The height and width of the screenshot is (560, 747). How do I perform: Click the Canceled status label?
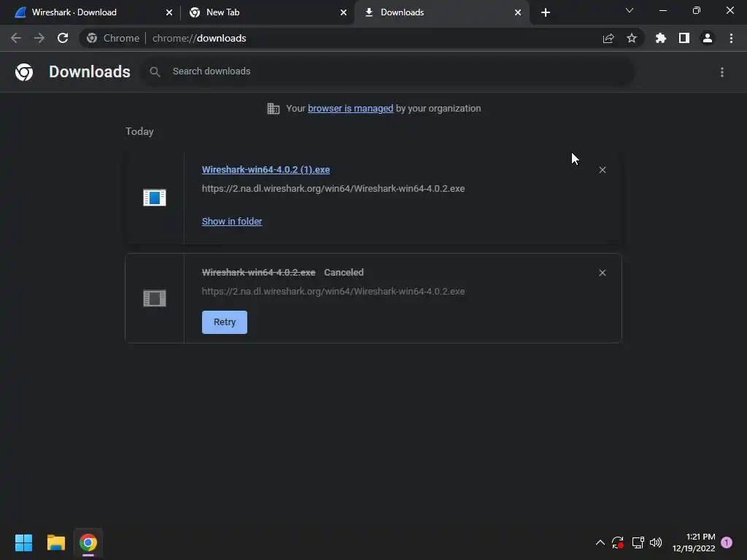click(344, 273)
